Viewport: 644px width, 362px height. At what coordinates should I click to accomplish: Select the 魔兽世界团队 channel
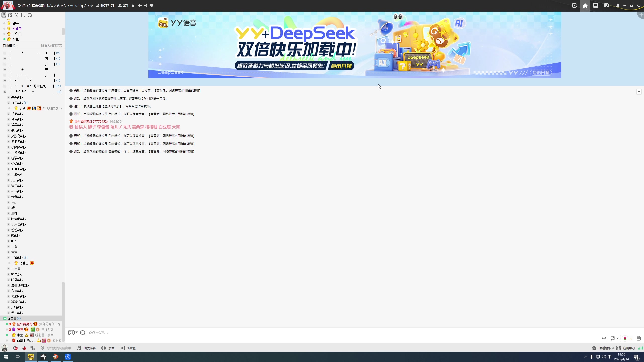click(x=20, y=285)
